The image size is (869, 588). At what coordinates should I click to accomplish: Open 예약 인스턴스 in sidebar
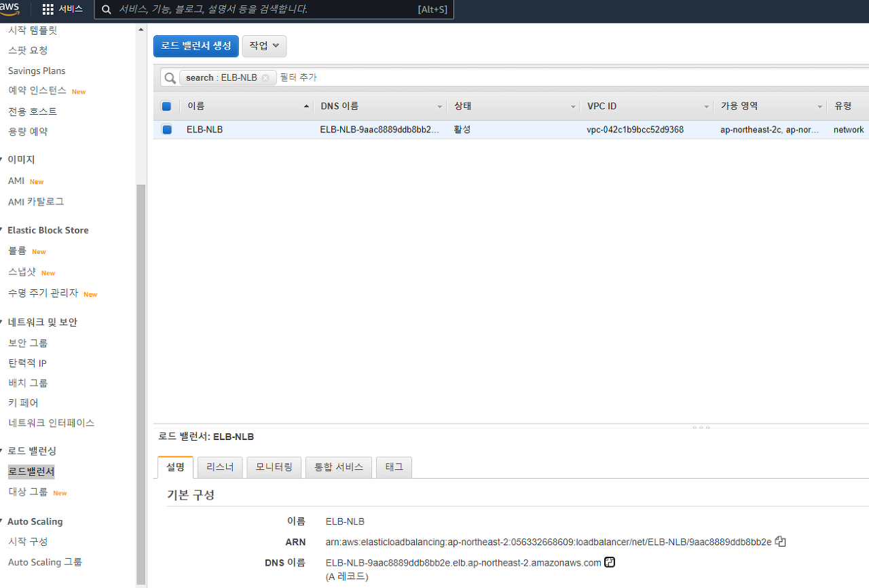37,91
